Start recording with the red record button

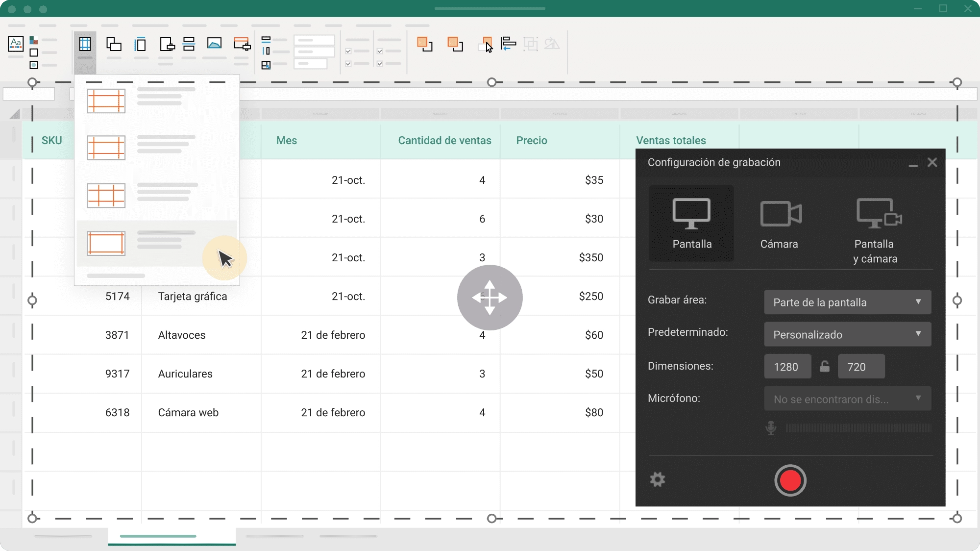(x=790, y=480)
